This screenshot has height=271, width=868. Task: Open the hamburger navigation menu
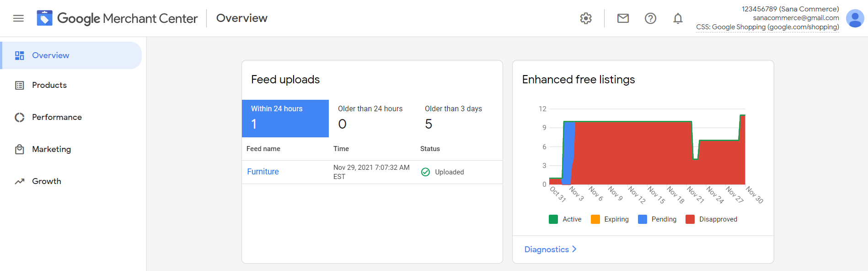point(18,18)
